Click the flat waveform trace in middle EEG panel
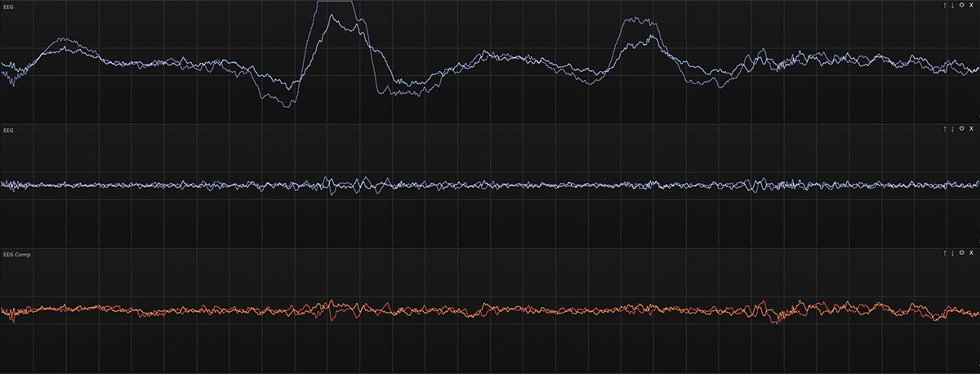 pos(490,185)
